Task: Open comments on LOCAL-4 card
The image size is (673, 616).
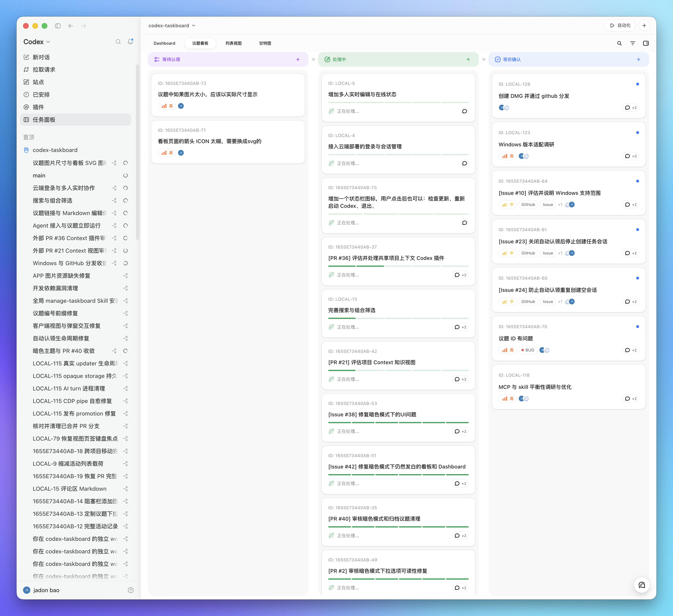Action: click(x=464, y=163)
